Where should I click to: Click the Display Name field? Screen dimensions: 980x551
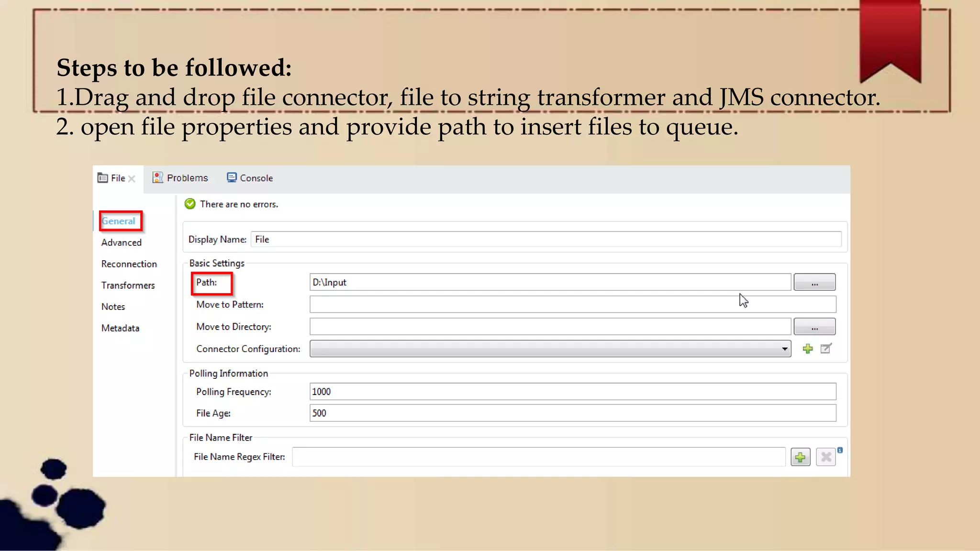pos(546,239)
